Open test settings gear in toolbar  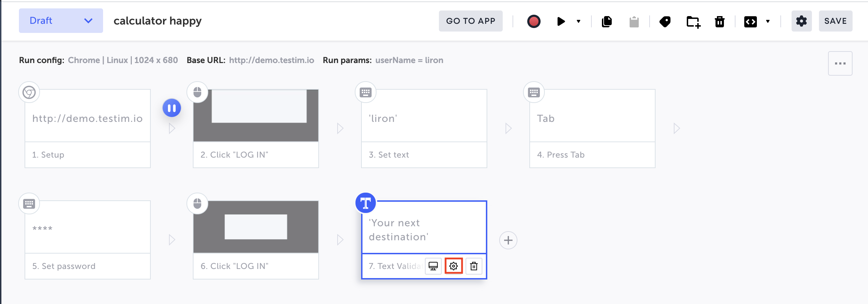tap(801, 21)
